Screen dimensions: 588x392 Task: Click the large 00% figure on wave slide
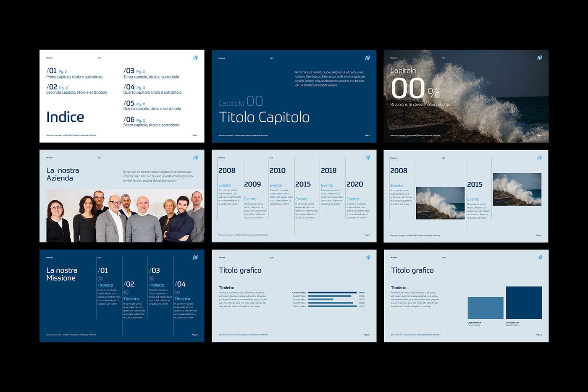tap(415, 89)
